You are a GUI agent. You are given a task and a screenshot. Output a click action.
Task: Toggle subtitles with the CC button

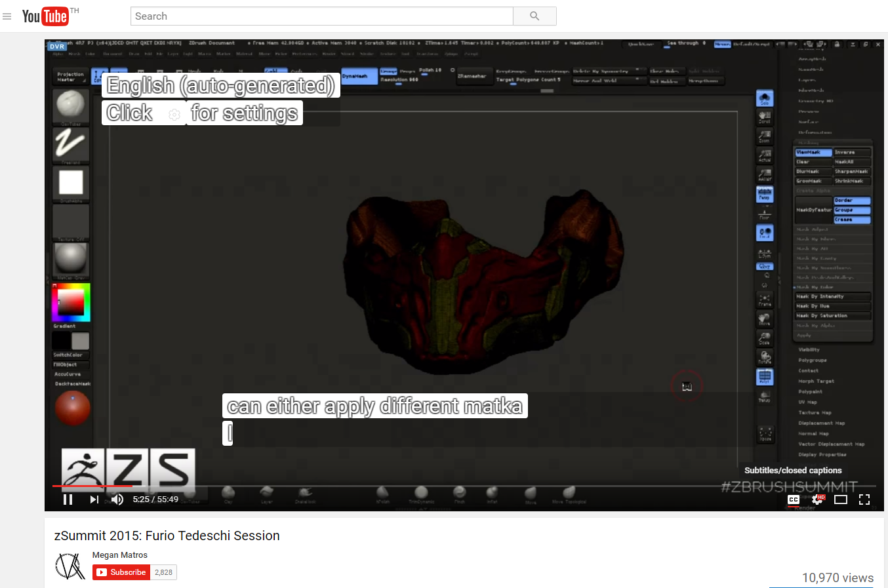tap(794, 500)
